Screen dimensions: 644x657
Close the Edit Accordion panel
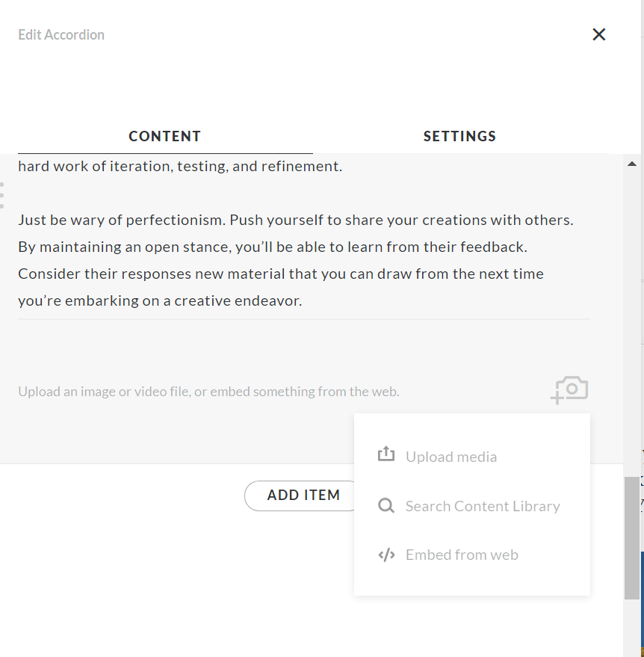pyautogui.click(x=598, y=34)
